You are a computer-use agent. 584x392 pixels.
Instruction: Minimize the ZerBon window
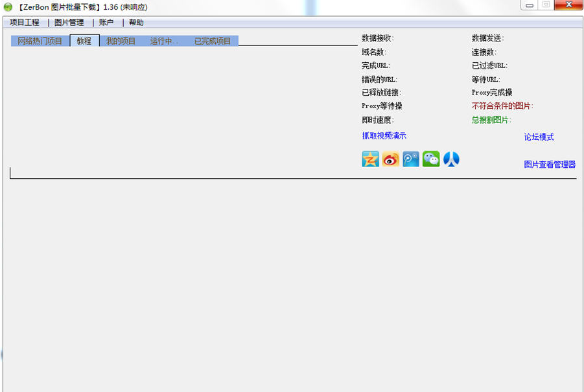[x=530, y=5]
